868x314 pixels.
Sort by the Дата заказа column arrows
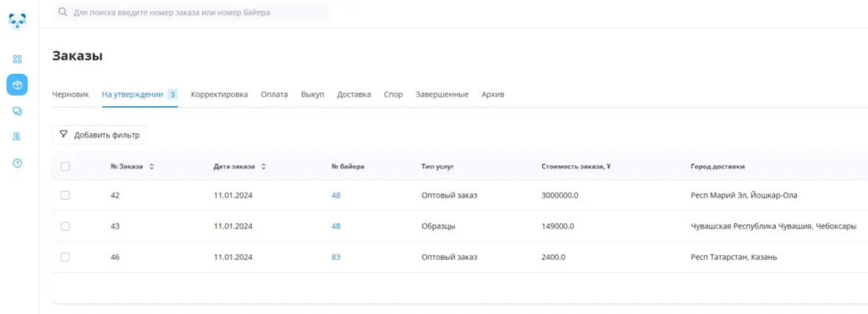click(x=263, y=167)
